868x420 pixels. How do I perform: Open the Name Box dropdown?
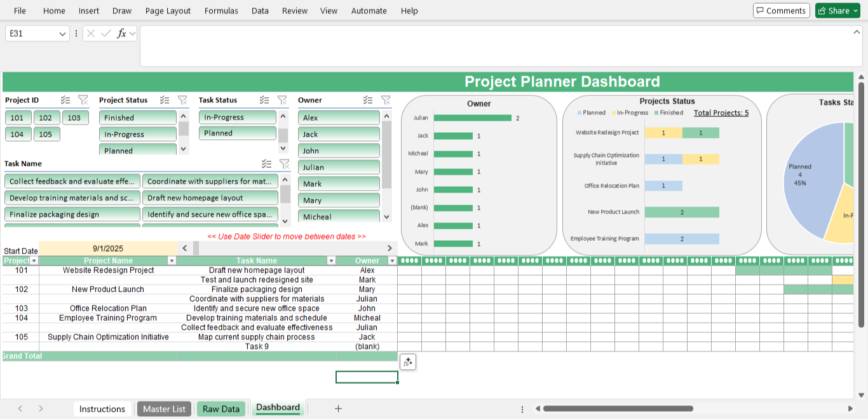coord(61,33)
